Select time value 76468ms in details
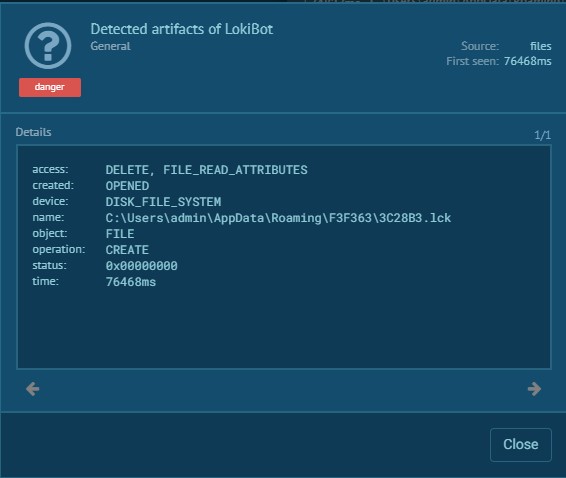The width and height of the screenshot is (566, 478). click(x=131, y=282)
